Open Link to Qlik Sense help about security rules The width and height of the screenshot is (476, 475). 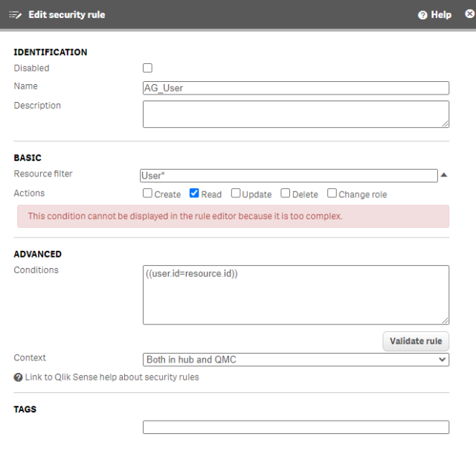(112, 377)
